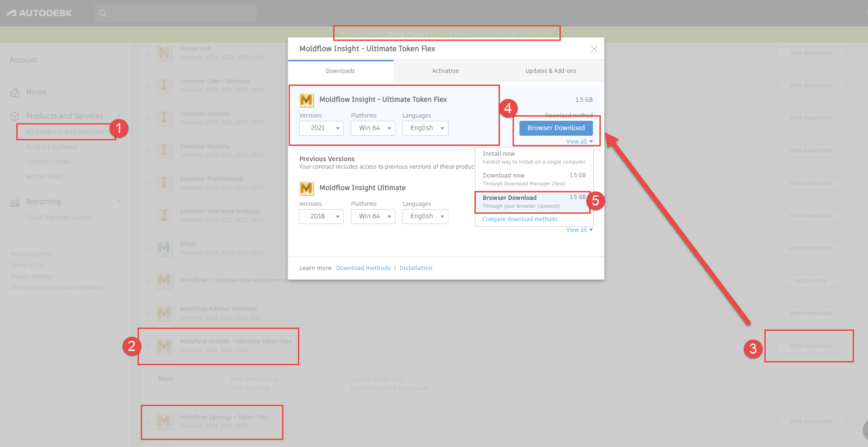
Task: Click the Helius PFA product icon
Action: [x=164, y=53]
